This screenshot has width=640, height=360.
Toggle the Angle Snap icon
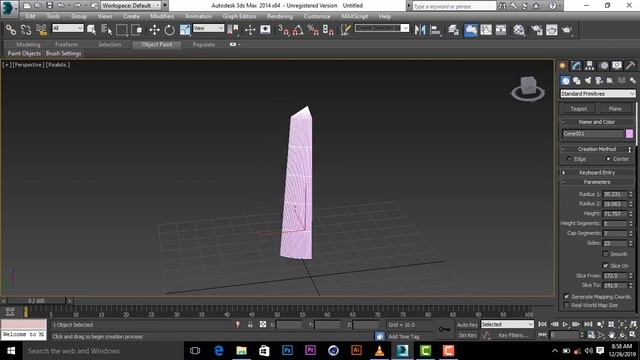click(x=298, y=30)
